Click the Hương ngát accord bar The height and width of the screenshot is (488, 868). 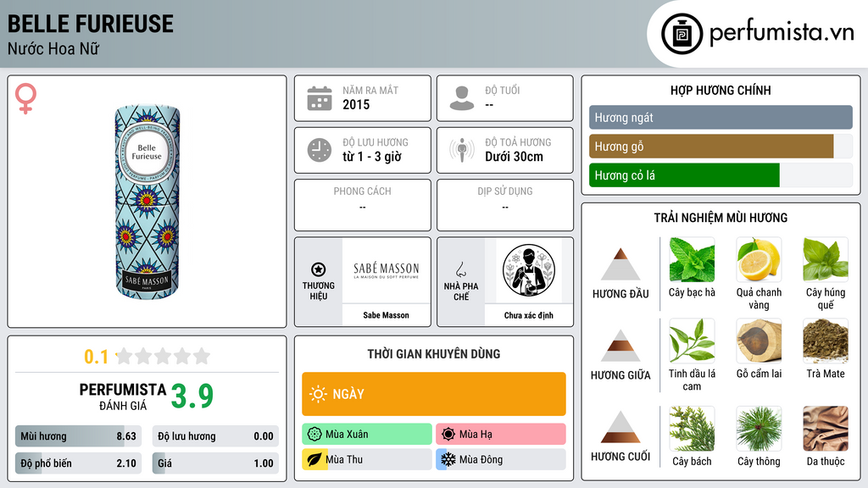click(x=721, y=117)
